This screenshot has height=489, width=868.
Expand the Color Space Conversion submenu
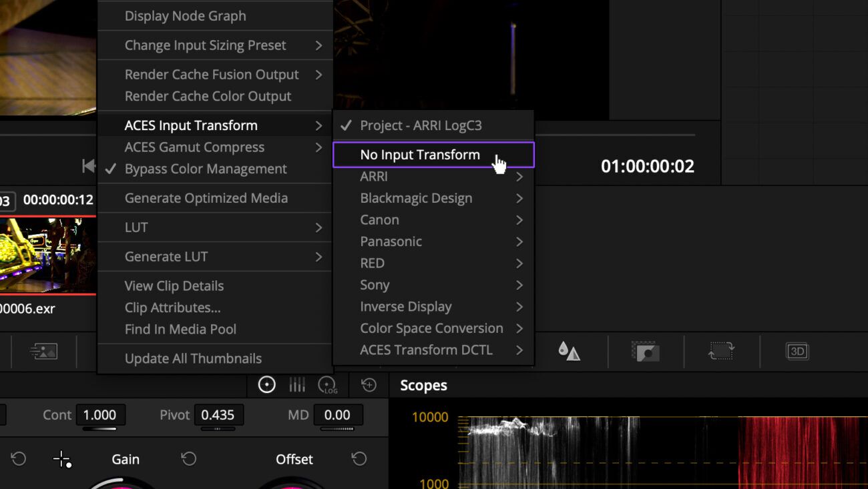pos(431,328)
